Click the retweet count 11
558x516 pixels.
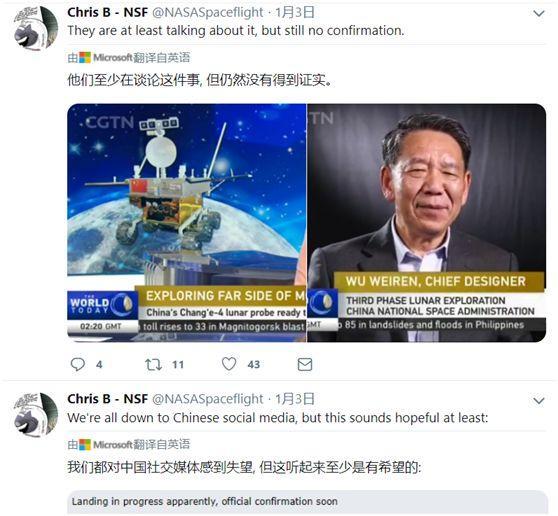point(178,364)
